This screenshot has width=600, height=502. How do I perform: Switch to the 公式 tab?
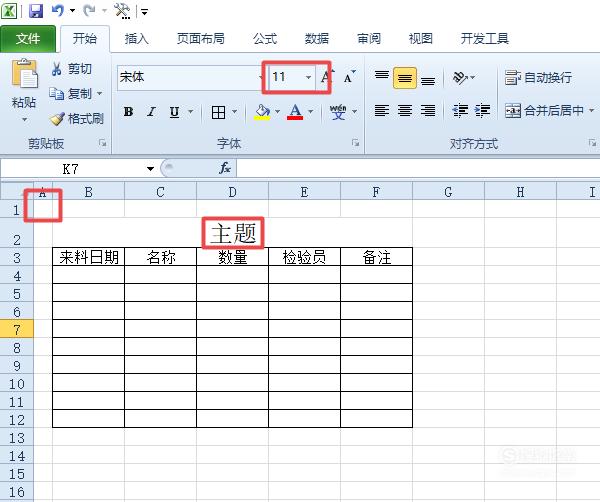pyautogui.click(x=264, y=38)
